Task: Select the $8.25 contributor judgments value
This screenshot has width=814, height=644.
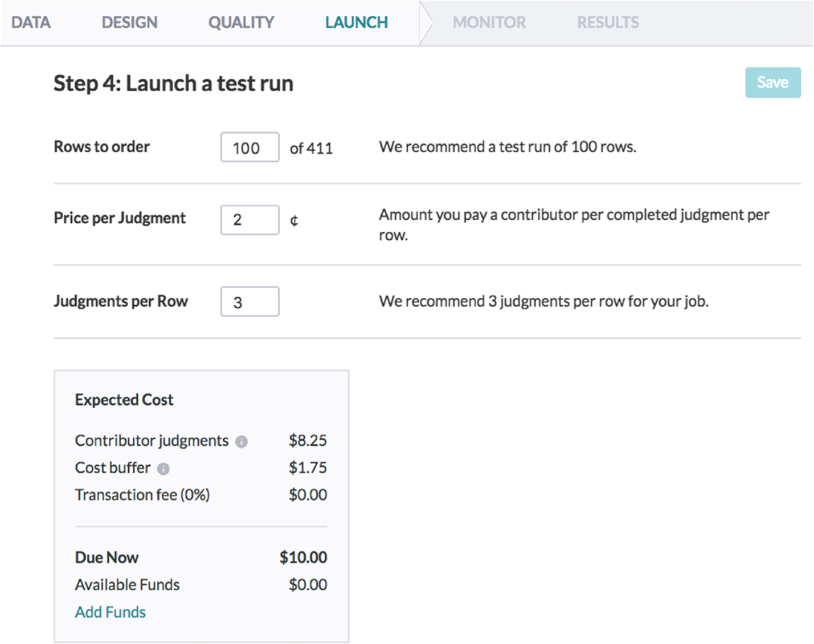Action: click(x=308, y=441)
